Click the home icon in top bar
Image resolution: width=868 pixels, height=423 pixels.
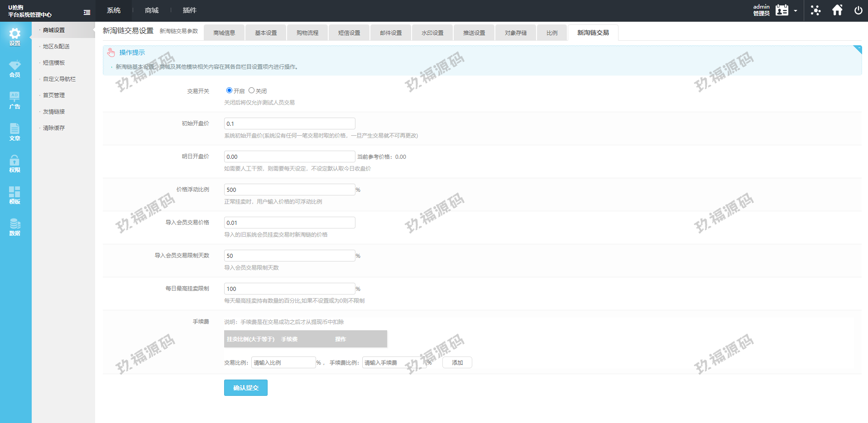pos(837,10)
